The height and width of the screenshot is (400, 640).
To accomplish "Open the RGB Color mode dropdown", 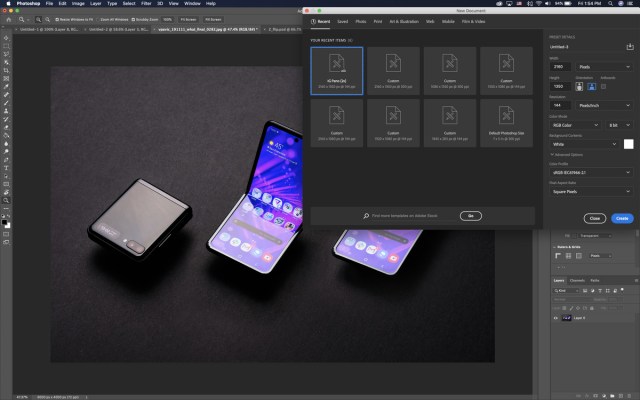I will pos(575,125).
